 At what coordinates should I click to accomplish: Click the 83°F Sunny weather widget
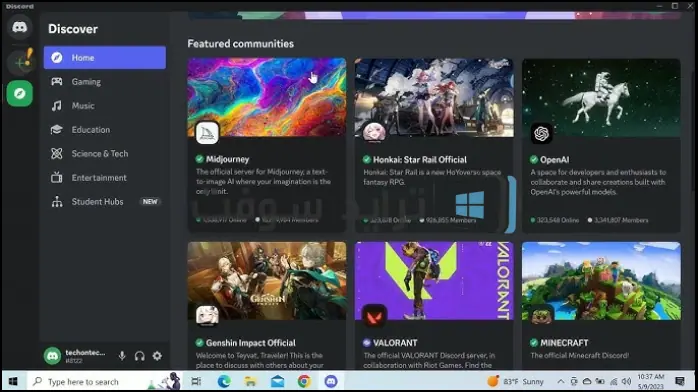click(x=515, y=381)
